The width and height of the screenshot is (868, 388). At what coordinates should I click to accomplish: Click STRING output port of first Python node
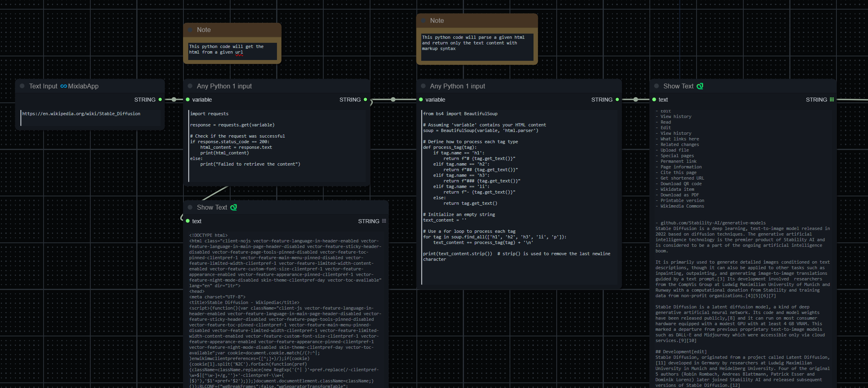365,100
